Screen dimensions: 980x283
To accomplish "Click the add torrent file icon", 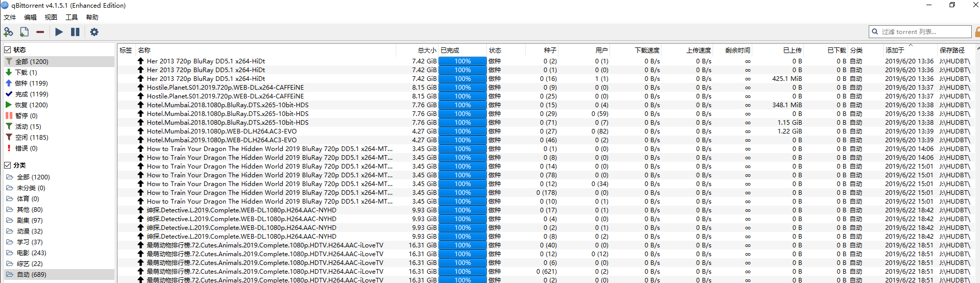I will click(x=24, y=32).
